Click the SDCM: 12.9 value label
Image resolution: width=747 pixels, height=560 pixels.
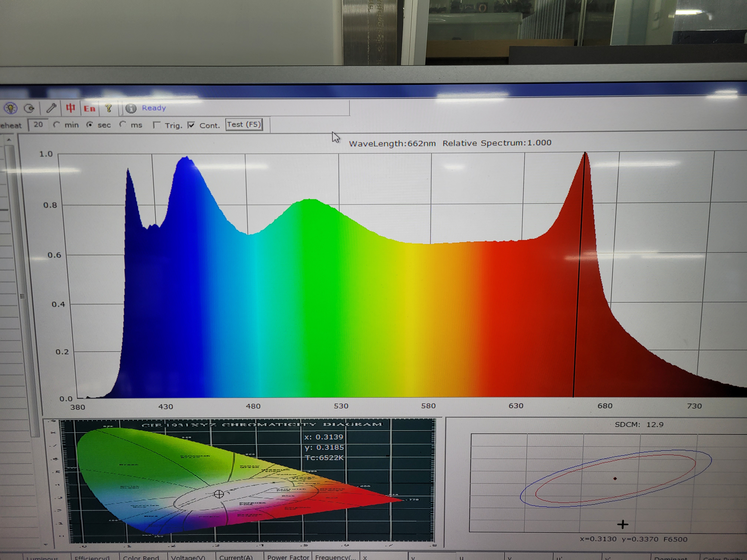pyautogui.click(x=639, y=424)
